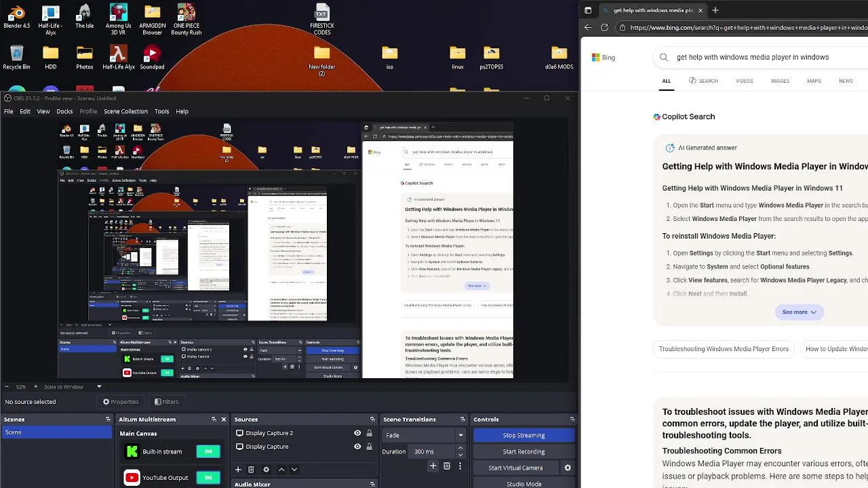
Task: Click the Start Recording button
Action: coord(524,451)
